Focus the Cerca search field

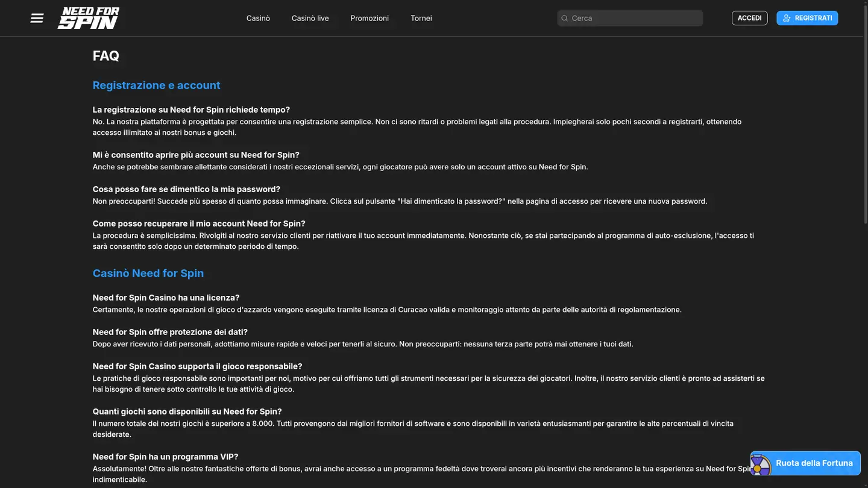[630, 18]
